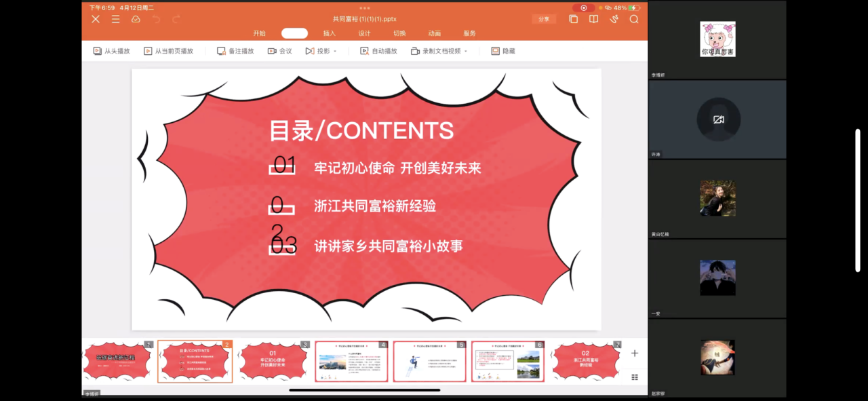Switch to the 插入 tab
Viewport: 868px width, 401px height.
click(x=329, y=33)
